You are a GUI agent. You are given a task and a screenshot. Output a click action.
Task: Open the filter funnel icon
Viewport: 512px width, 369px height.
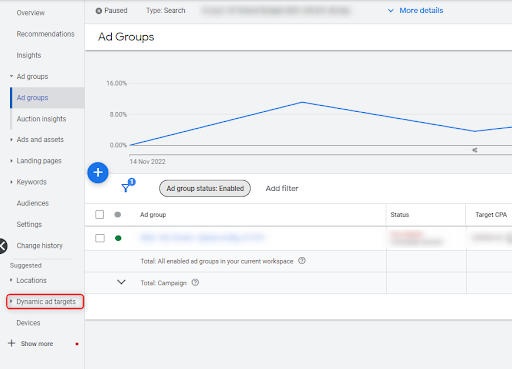pyautogui.click(x=126, y=188)
